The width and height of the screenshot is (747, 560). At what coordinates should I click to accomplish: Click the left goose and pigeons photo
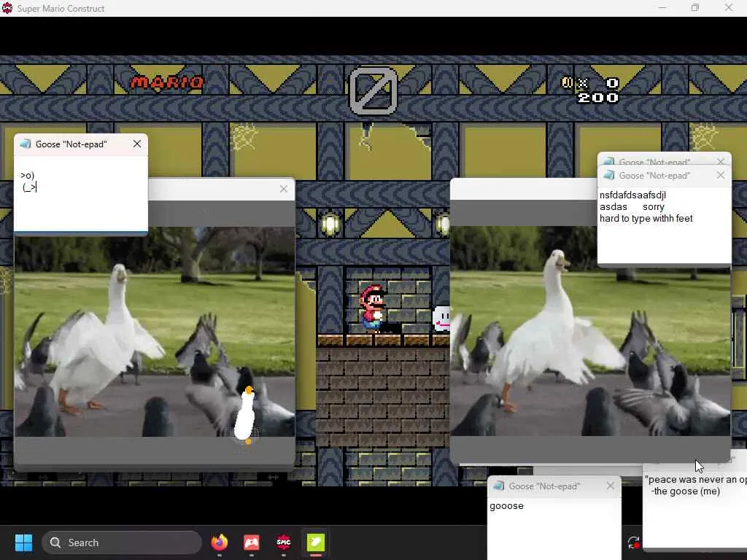[155, 332]
